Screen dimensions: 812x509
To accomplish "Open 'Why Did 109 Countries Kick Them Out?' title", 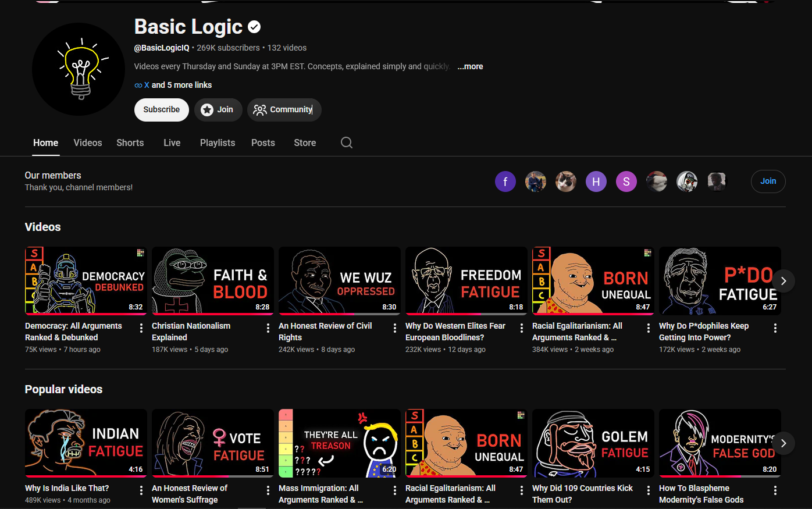I will tap(582, 494).
